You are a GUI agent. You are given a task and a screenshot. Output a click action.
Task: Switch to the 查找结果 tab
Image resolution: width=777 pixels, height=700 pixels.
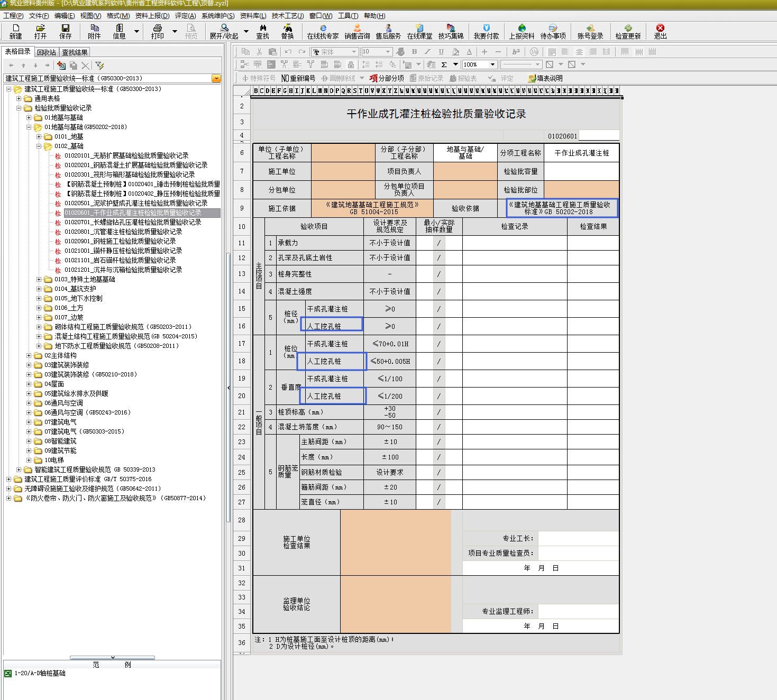[x=75, y=52]
